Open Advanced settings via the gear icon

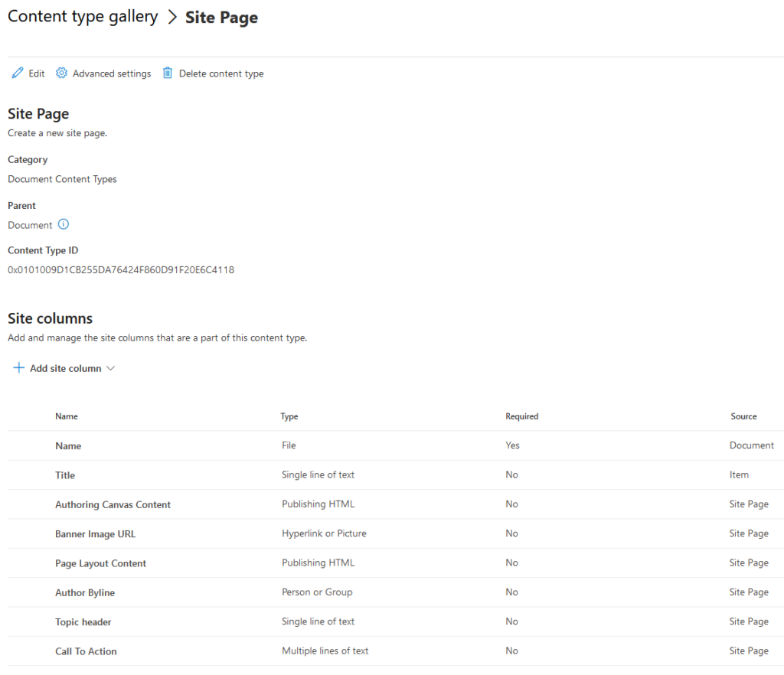point(61,73)
